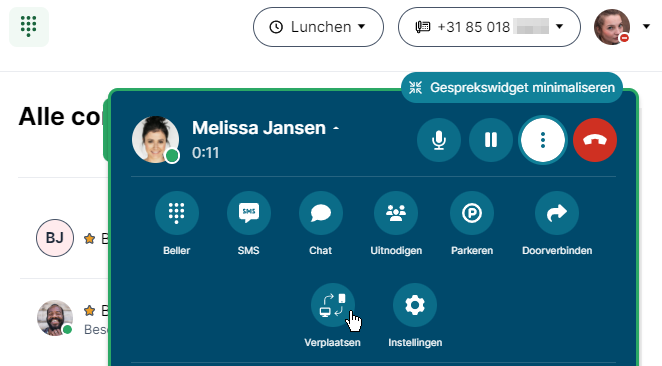
Task: Expand the arrow beside the profile avatar
Action: (x=646, y=27)
